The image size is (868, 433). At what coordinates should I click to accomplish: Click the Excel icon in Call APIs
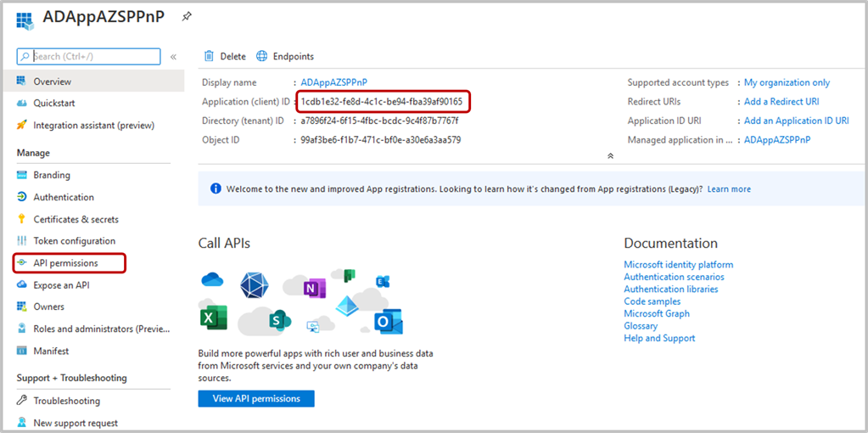tap(214, 318)
